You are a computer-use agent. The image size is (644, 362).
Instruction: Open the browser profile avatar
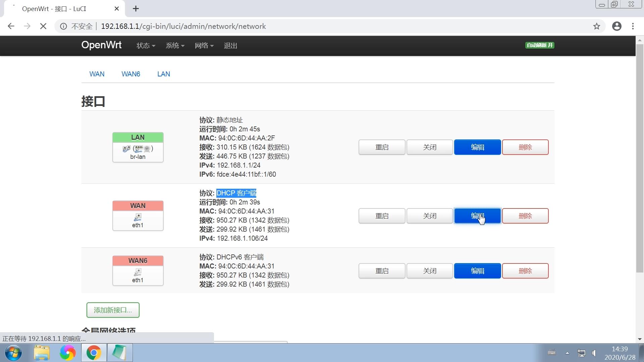617,26
